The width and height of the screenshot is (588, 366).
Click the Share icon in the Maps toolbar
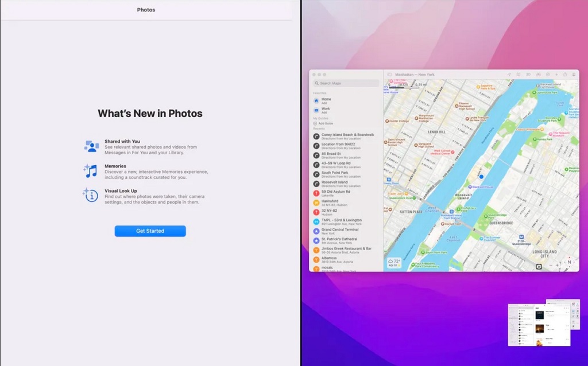tap(565, 75)
